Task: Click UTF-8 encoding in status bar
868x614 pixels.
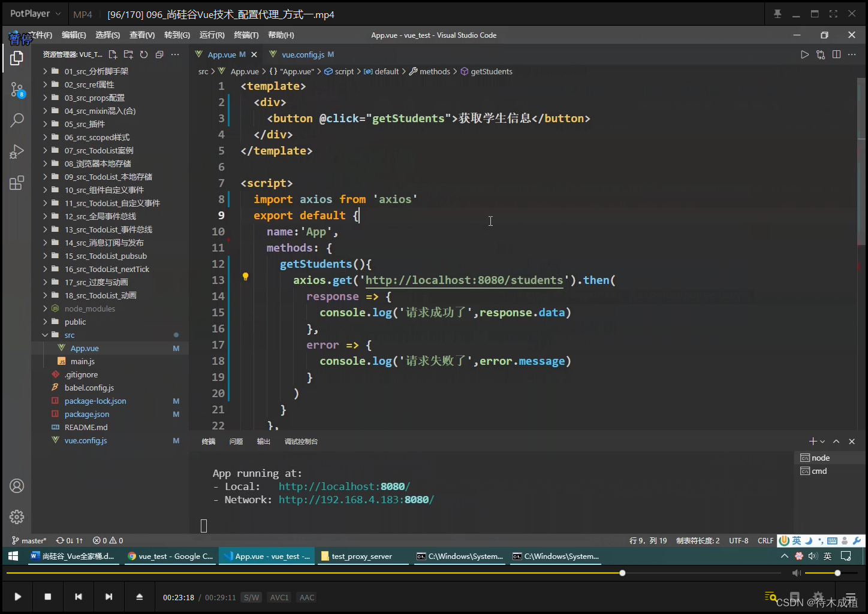Action: (739, 540)
